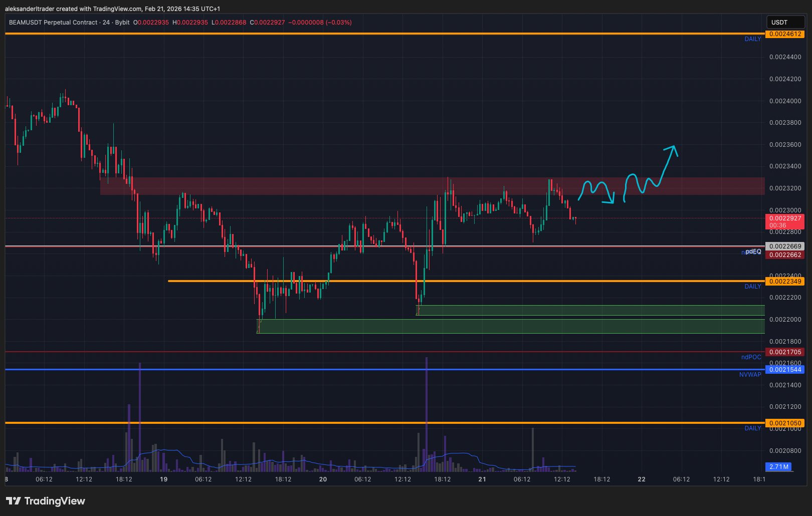
Task: Click the date label 20 on time axis
Action: (x=323, y=479)
